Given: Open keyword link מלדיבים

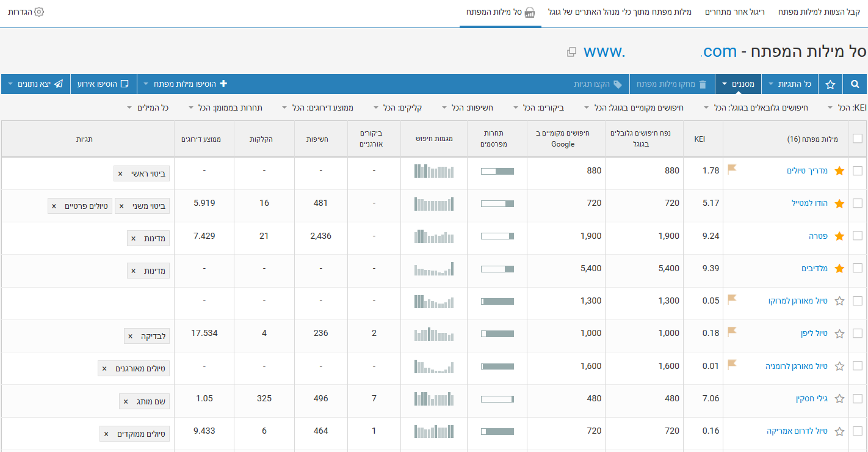Looking at the screenshot, I should [814, 269].
